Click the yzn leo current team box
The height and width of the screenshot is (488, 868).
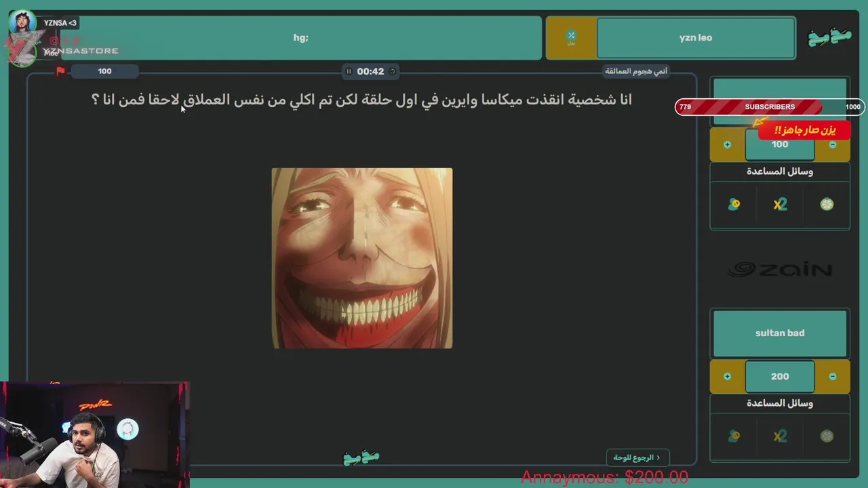pyautogui.click(x=696, y=38)
